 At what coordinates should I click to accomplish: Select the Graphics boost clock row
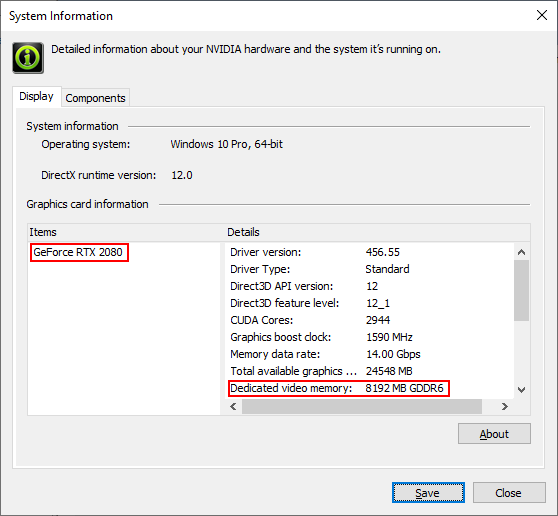click(x=369, y=337)
